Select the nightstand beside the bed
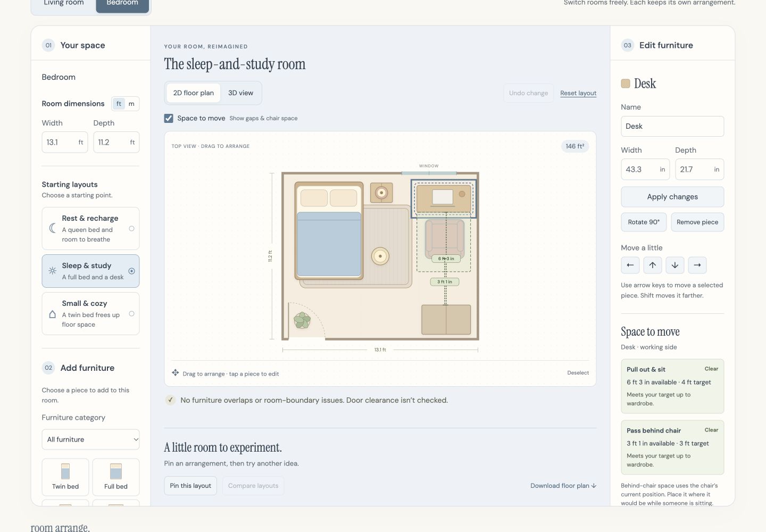The image size is (766, 532). click(x=381, y=193)
